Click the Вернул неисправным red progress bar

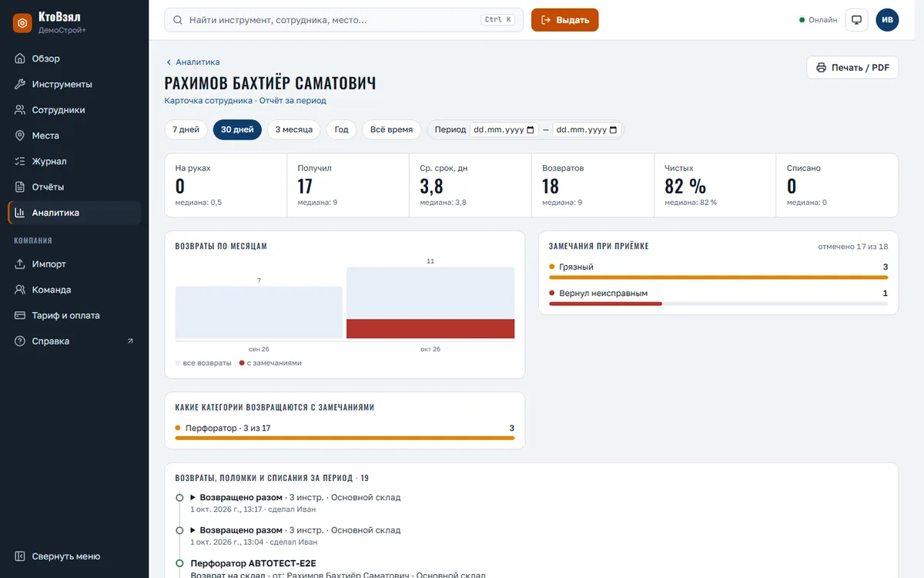(x=605, y=304)
